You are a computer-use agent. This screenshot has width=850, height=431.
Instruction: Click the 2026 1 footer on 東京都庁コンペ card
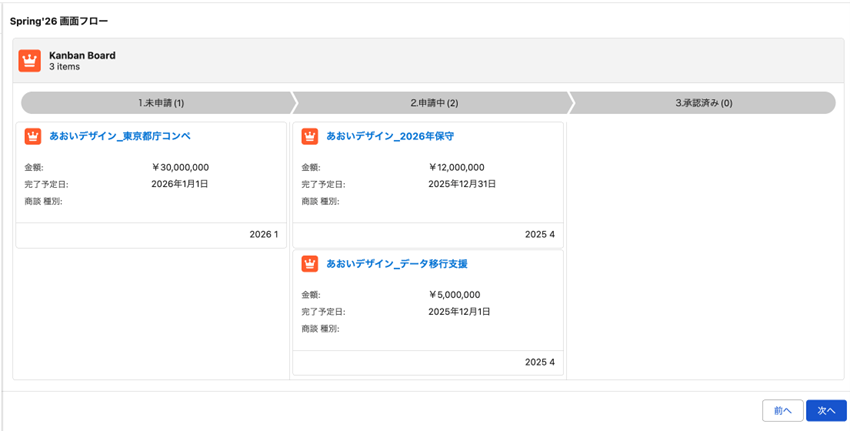click(x=263, y=234)
